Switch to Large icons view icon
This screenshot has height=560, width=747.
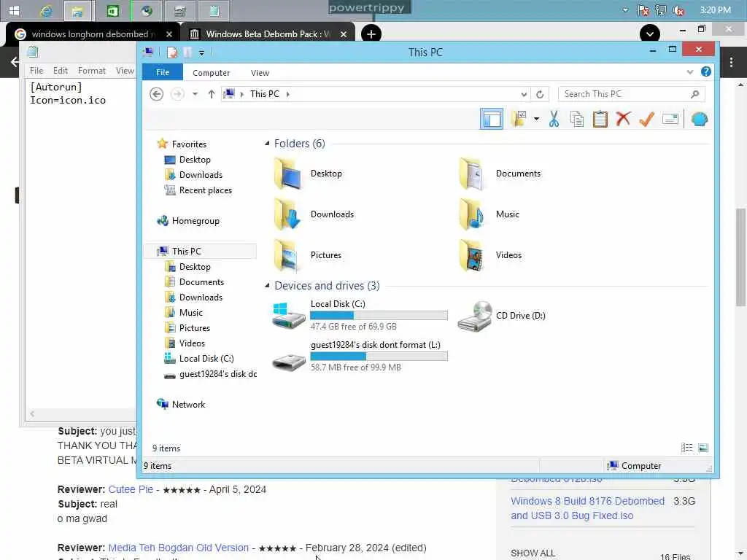703,448
